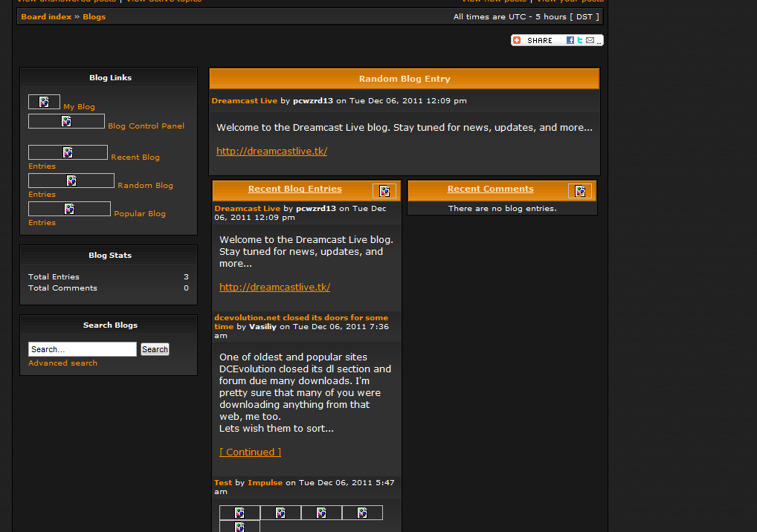Follow dreamcastlive.tk URL in Random Blog Entry
Image resolution: width=757 pixels, height=532 pixels.
272,151
